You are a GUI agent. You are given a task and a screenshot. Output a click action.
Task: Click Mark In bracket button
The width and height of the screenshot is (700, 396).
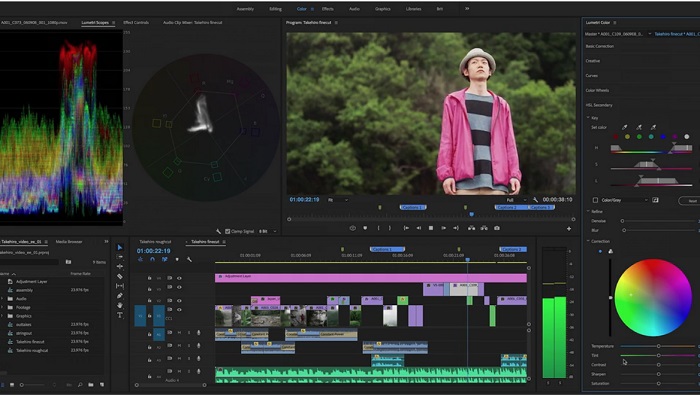click(x=378, y=228)
